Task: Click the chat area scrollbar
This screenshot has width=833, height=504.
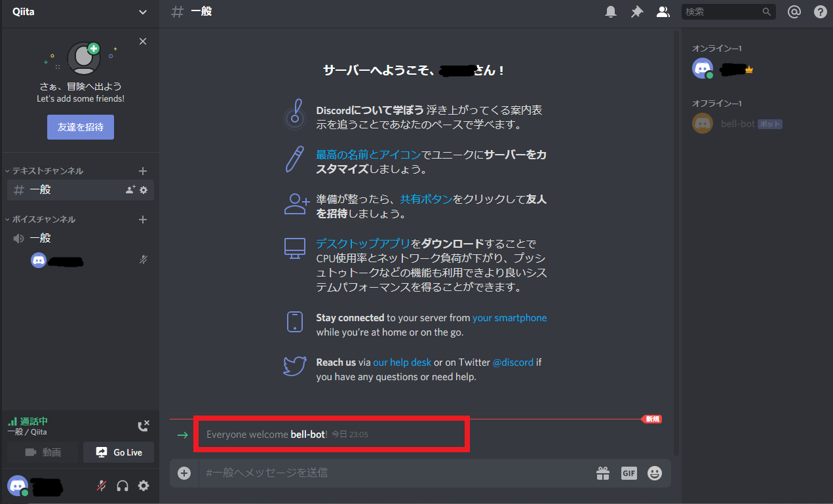Action: pyautogui.click(x=676, y=242)
